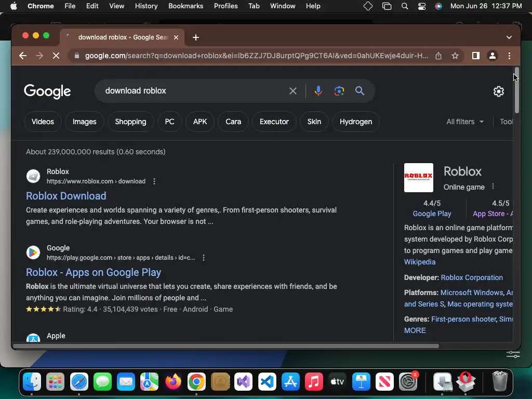Filter results by Shopping
The width and height of the screenshot is (532, 399).
(x=130, y=122)
